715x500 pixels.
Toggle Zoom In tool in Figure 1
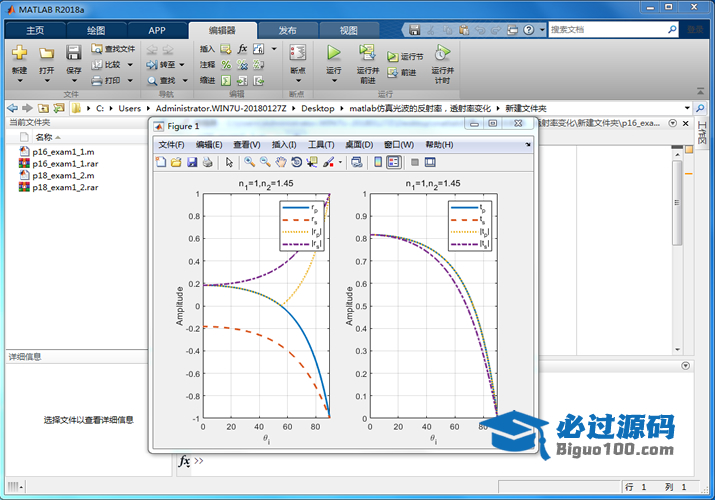click(249, 162)
